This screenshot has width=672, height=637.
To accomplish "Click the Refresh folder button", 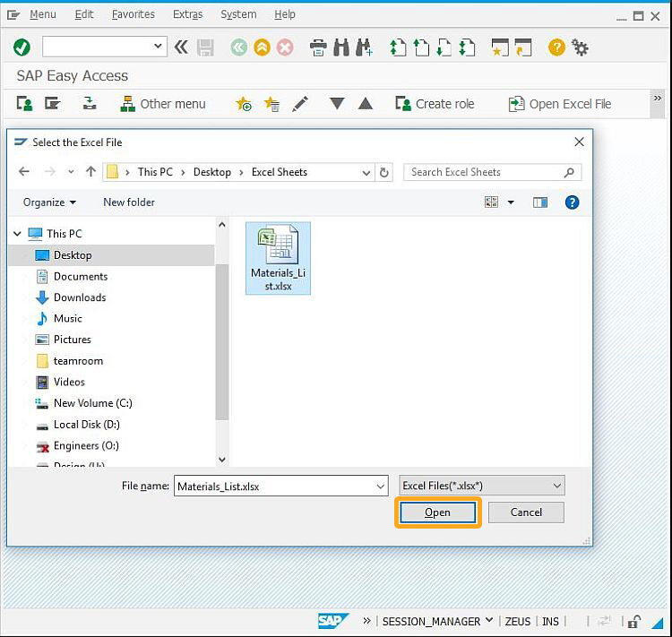I will [x=384, y=172].
